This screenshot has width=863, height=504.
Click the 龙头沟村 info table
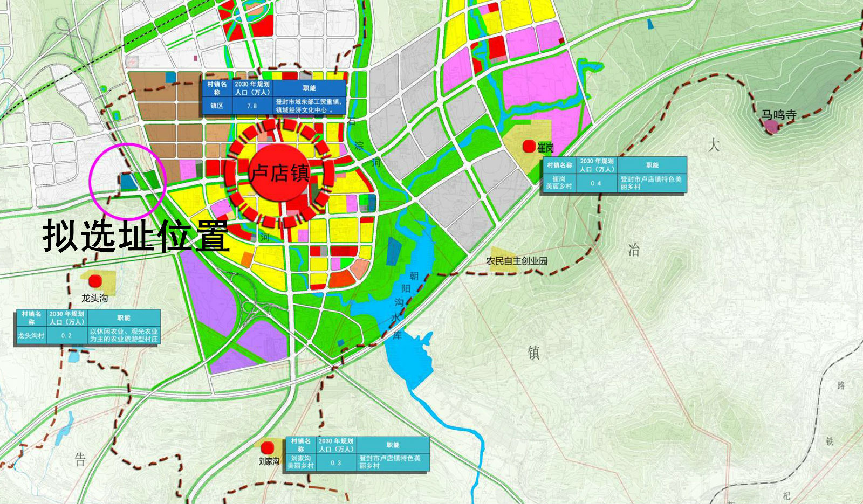[x=88, y=327]
